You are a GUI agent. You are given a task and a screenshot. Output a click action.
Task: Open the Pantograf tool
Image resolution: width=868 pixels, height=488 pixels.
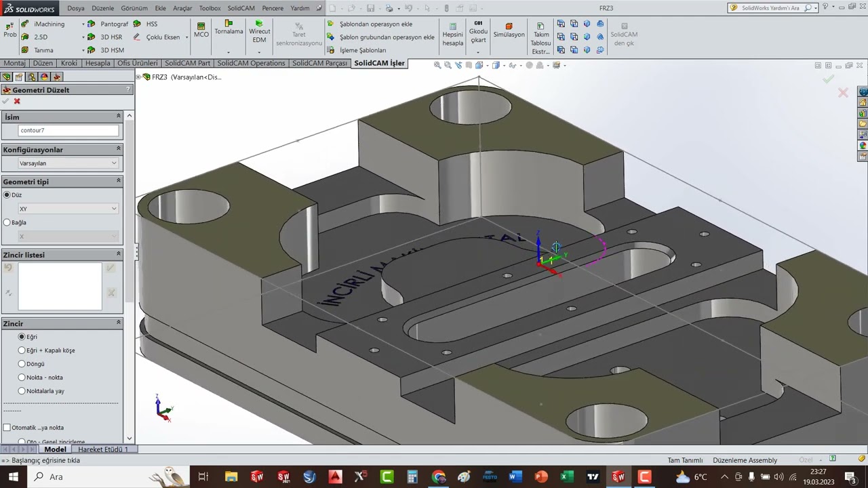click(108, 24)
